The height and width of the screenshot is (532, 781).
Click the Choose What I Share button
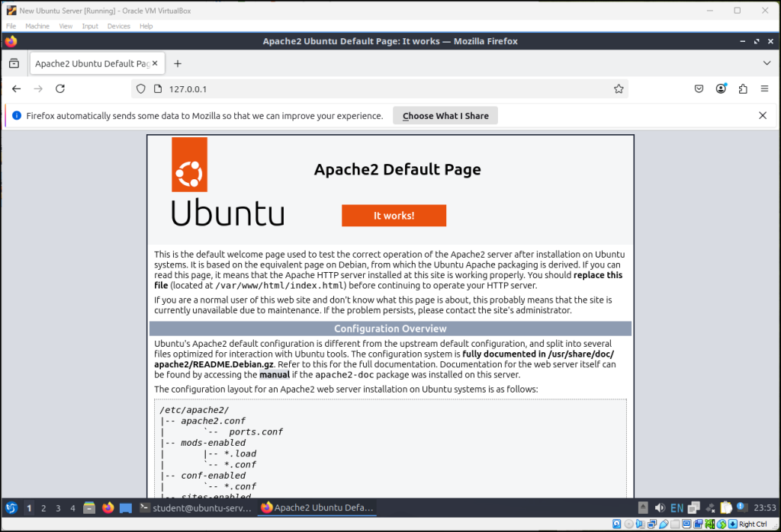[x=445, y=115]
